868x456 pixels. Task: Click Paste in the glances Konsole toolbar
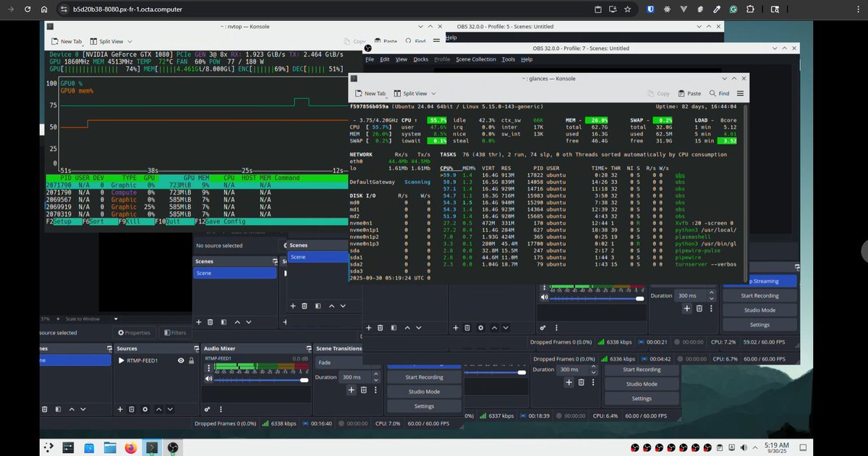(689, 93)
